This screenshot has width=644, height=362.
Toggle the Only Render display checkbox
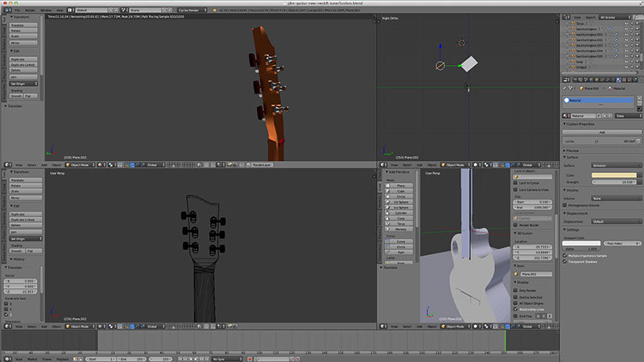(516, 290)
